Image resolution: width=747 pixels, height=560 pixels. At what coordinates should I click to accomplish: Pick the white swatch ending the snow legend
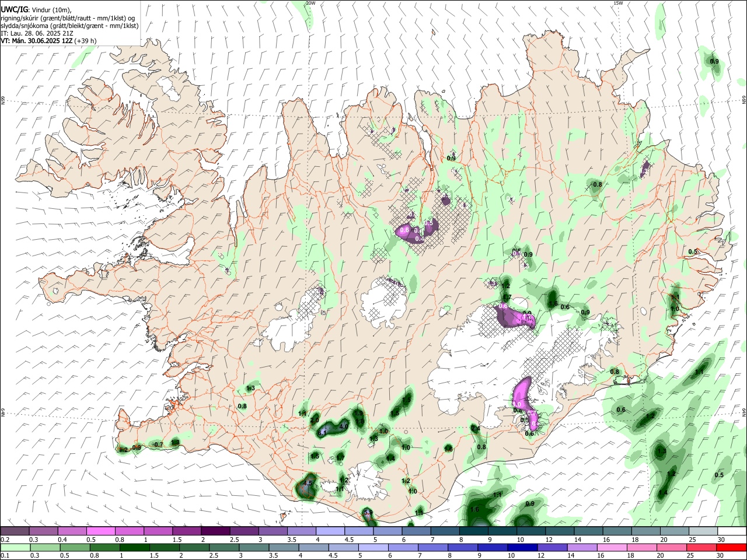732,531
